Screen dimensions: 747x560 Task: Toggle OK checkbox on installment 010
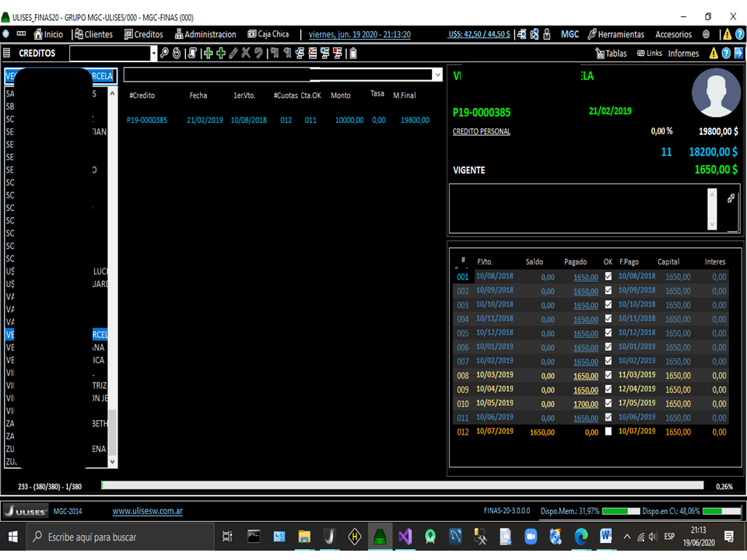(x=608, y=403)
